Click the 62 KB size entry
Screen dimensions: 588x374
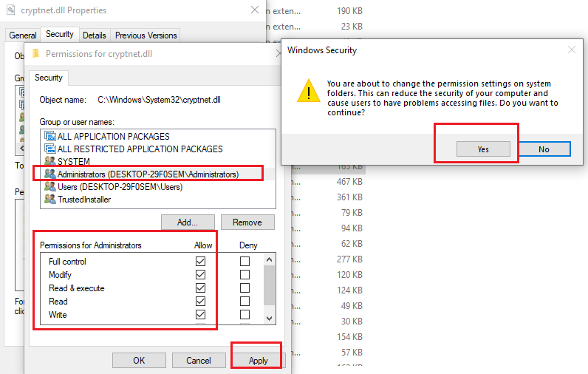[352, 244]
